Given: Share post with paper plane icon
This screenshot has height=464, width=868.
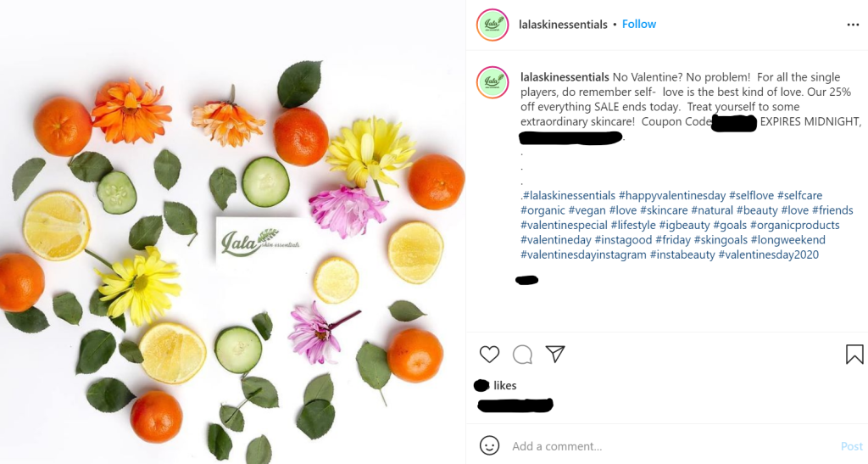Looking at the screenshot, I should tap(555, 354).
